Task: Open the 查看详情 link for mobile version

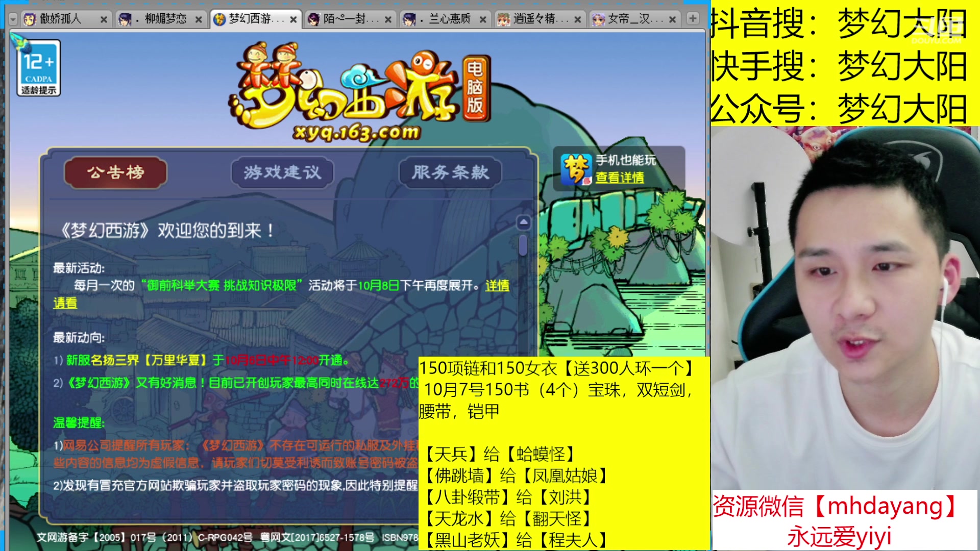Action: click(x=620, y=178)
